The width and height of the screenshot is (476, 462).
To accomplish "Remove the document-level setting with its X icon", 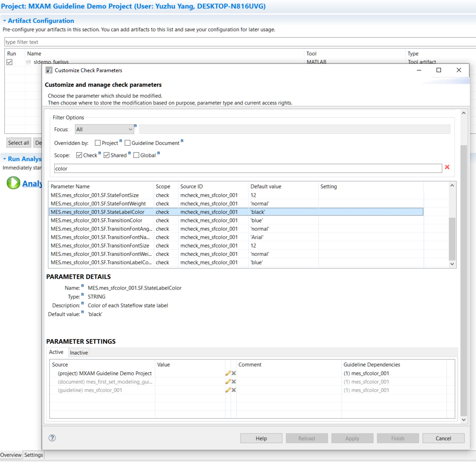I will coord(233,381).
